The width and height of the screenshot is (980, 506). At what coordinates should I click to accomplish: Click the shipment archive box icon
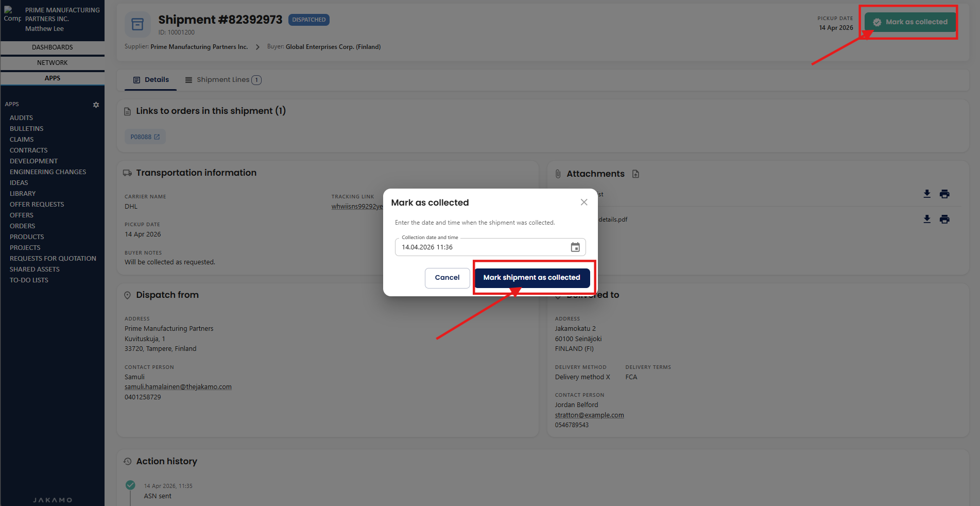[x=137, y=24]
